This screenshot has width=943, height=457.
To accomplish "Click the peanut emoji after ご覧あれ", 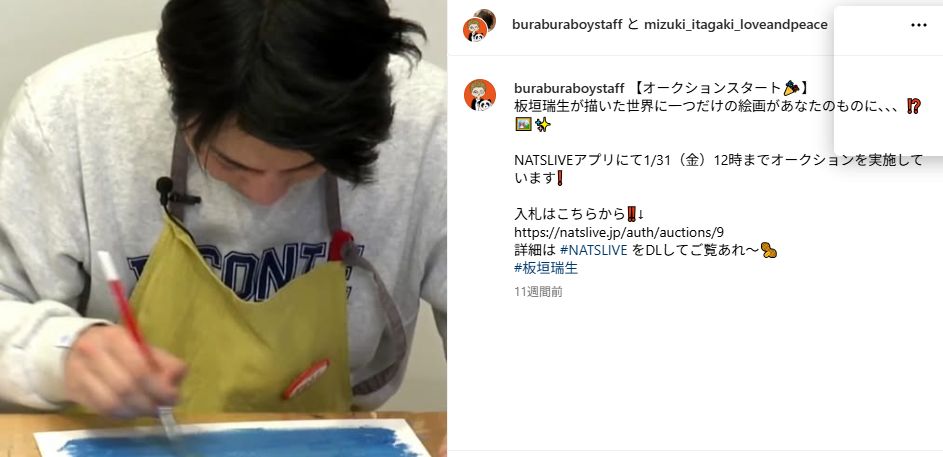I will click(x=769, y=250).
